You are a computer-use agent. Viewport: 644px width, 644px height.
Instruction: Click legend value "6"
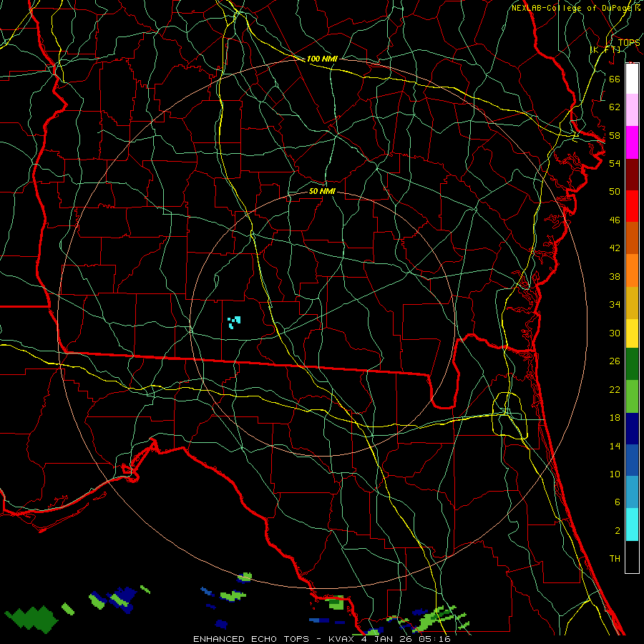click(x=617, y=502)
